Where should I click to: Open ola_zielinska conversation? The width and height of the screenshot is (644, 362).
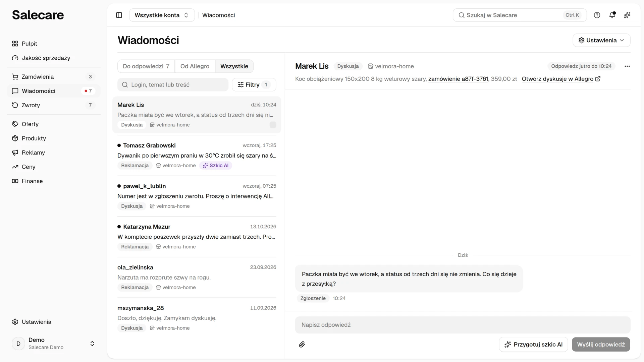click(x=197, y=277)
